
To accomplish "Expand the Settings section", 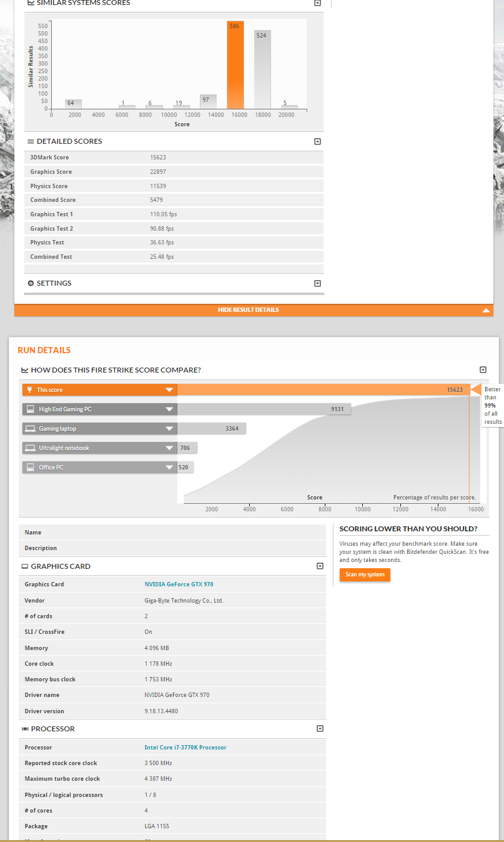I will [x=317, y=283].
